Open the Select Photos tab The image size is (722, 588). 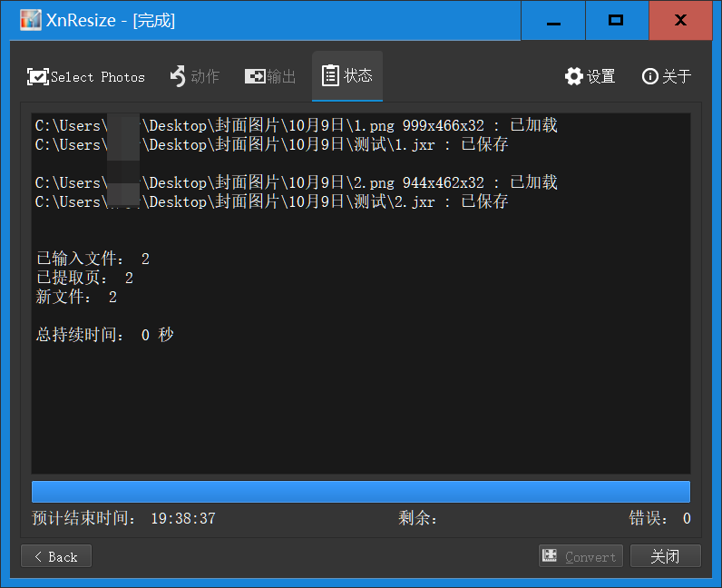pos(86,76)
